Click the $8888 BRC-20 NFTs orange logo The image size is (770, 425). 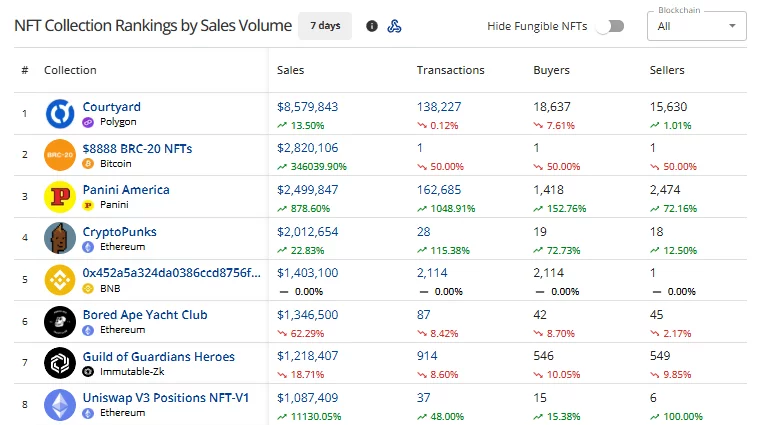click(x=60, y=155)
